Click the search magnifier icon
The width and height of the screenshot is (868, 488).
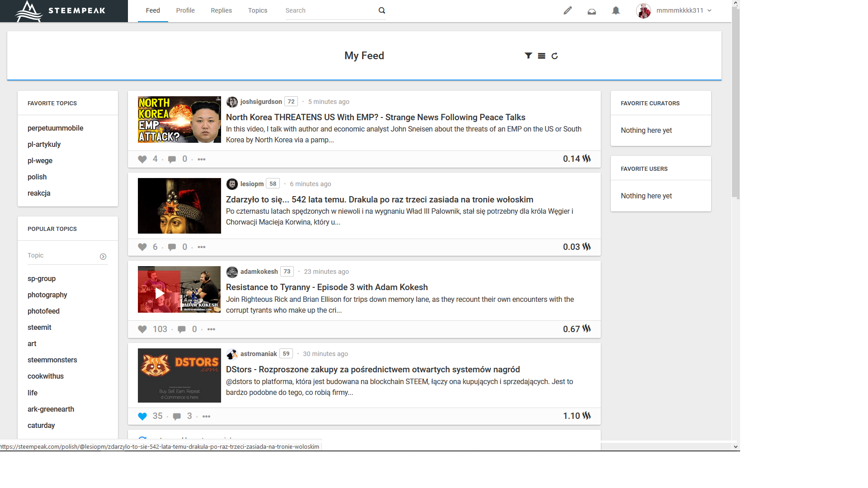click(x=382, y=10)
